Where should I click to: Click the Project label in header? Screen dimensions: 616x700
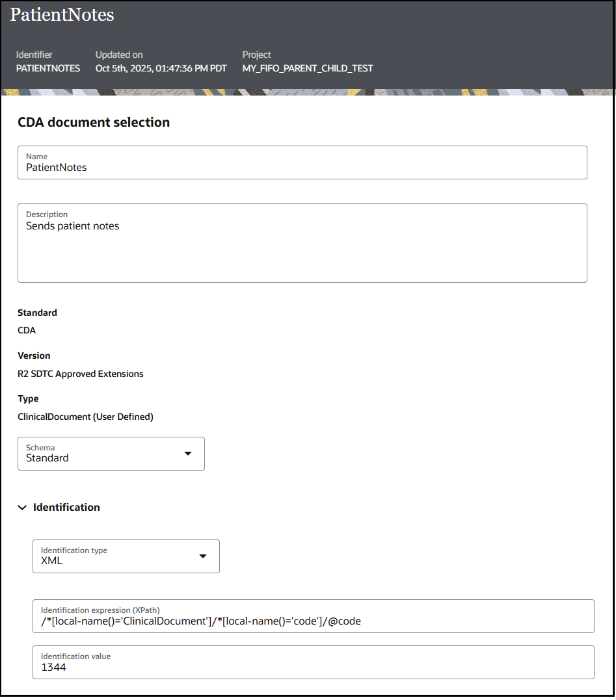256,55
